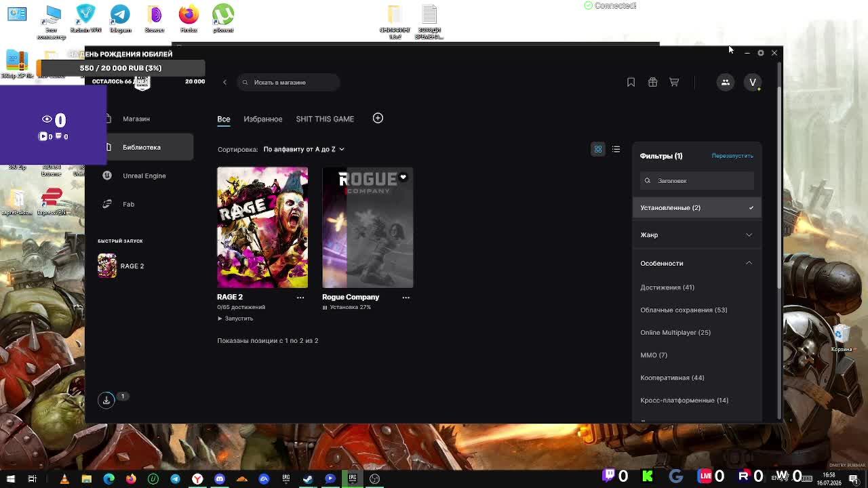Toggle the Кооперативная (44) filter

672,378
